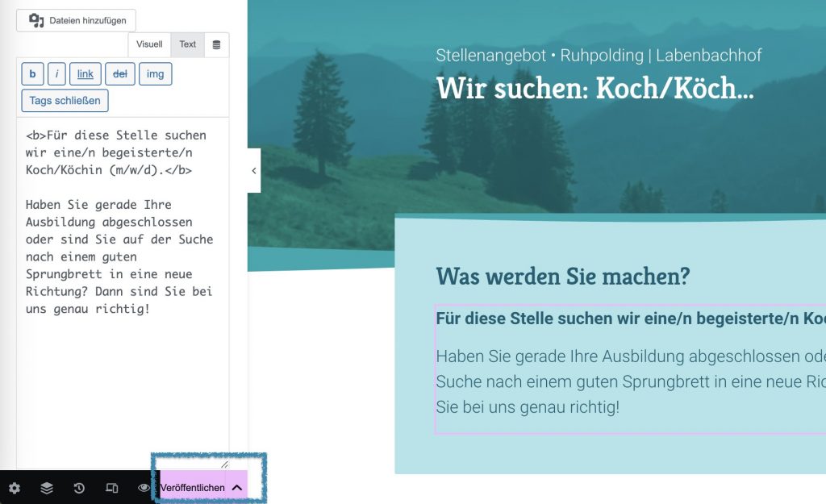The height and width of the screenshot is (504, 826).
Task: Expand the publish options chevron
Action: [x=237, y=488]
